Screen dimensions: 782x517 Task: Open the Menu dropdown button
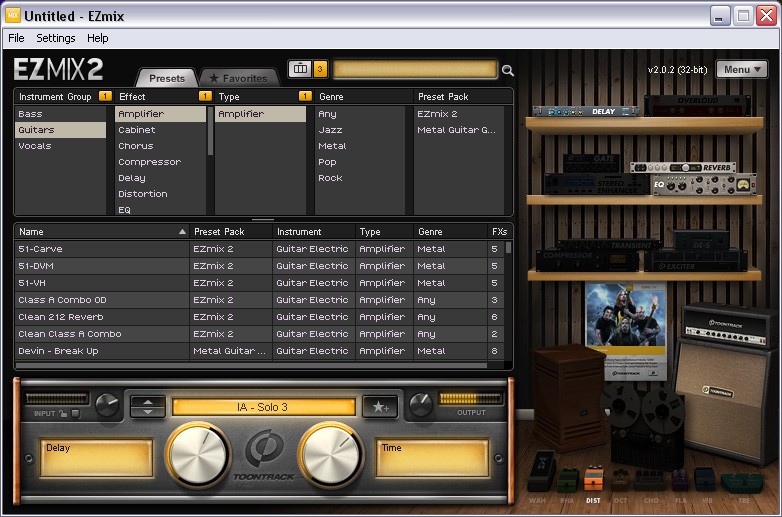coord(742,69)
